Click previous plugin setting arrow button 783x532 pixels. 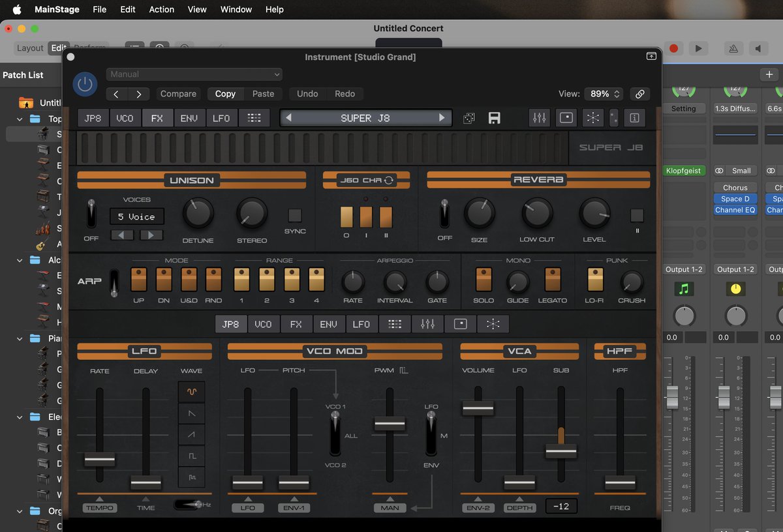[116, 94]
